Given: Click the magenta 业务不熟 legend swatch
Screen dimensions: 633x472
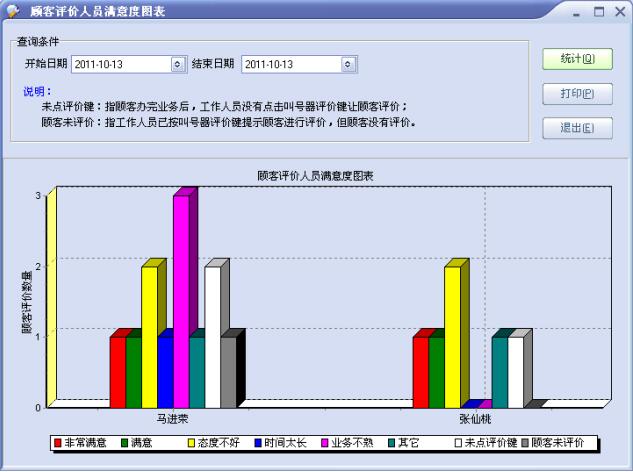Looking at the screenshot, I should (x=325, y=441).
